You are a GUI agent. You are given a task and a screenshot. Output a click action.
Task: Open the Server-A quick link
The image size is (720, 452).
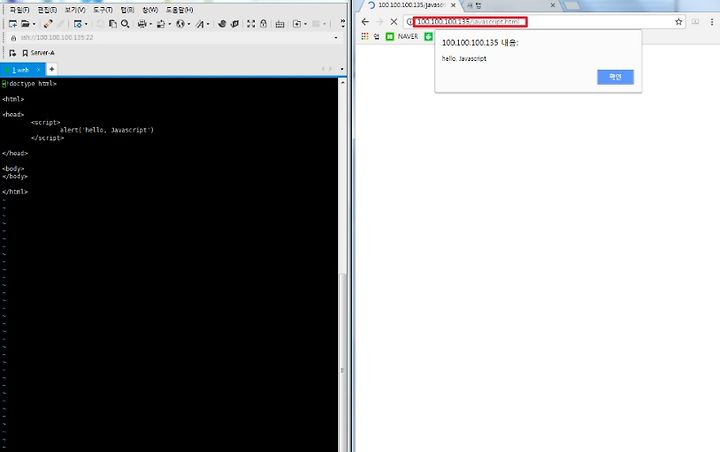pyautogui.click(x=39, y=53)
